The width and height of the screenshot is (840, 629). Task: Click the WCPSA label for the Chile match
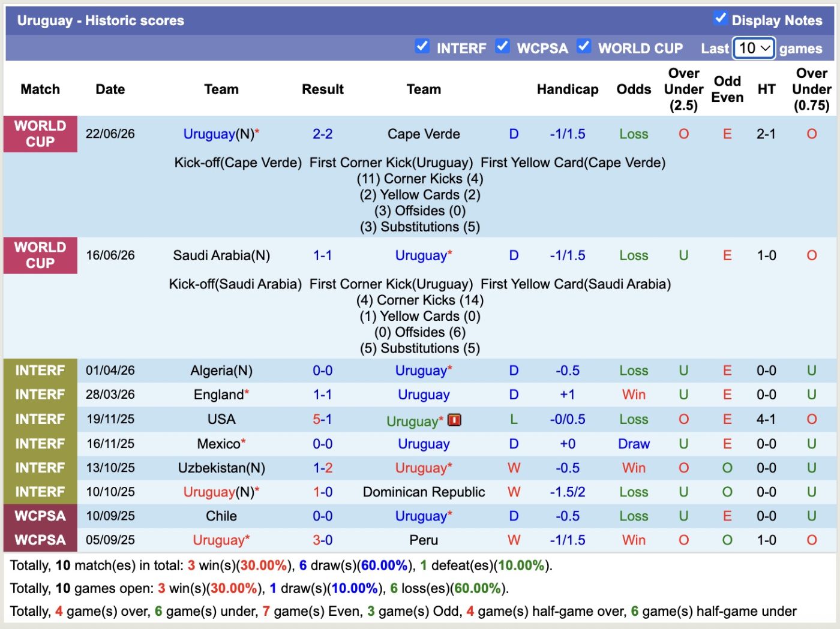tap(40, 516)
